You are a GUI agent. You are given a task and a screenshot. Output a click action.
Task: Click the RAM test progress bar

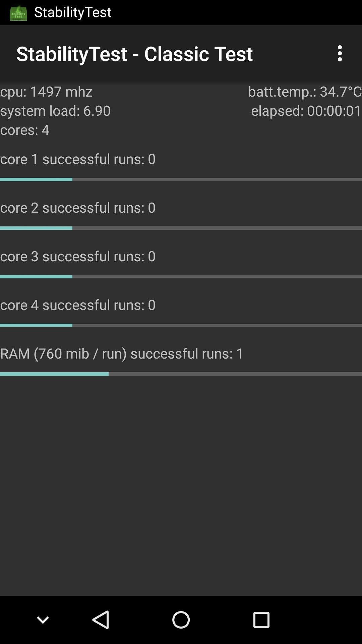click(181, 374)
